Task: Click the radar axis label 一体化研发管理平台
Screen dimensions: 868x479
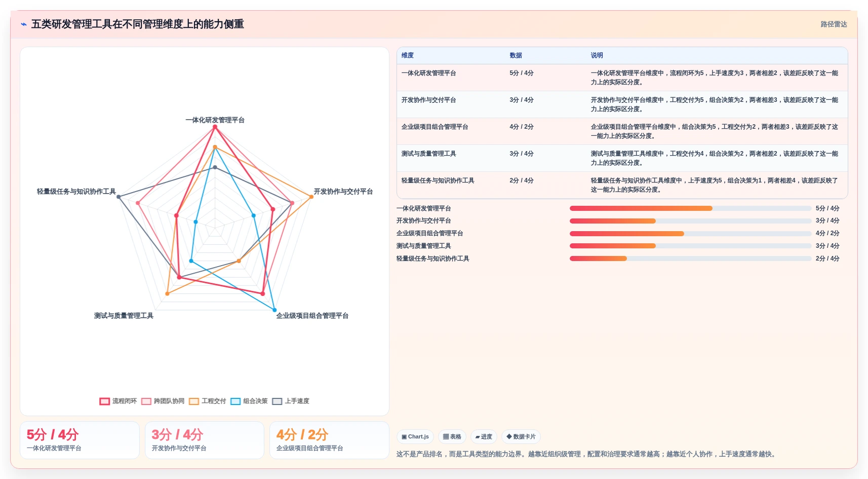Action: tap(215, 120)
